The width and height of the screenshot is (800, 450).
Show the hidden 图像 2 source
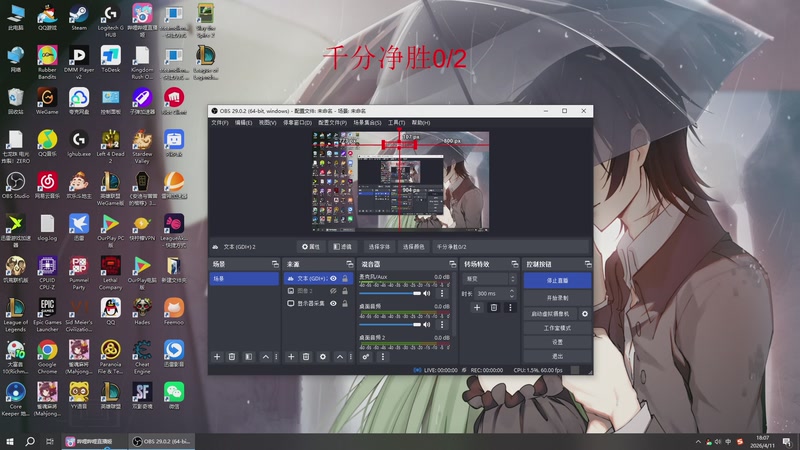333,291
